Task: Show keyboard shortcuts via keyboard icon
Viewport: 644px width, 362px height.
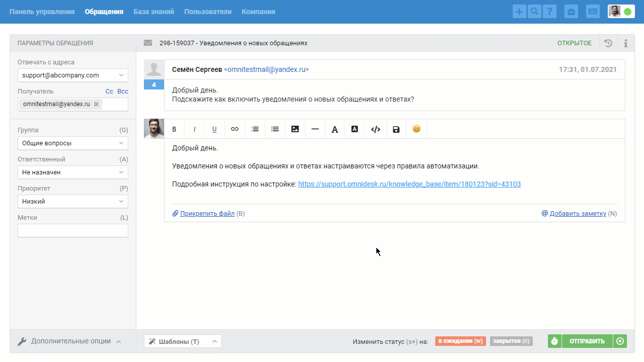Action: pyautogui.click(x=593, y=12)
